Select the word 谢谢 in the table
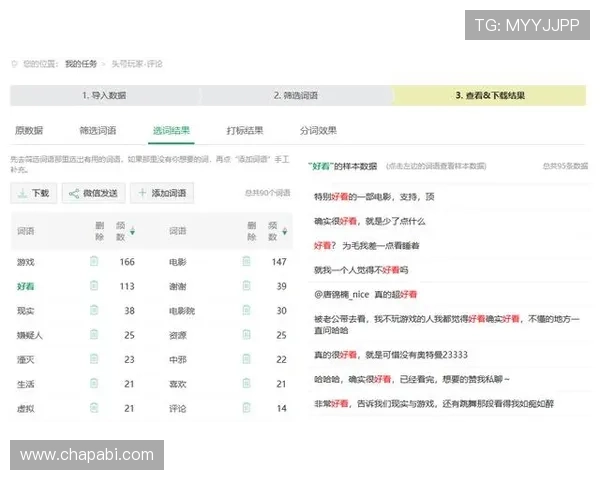The image size is (600, 480). click(x=178, y=286)
